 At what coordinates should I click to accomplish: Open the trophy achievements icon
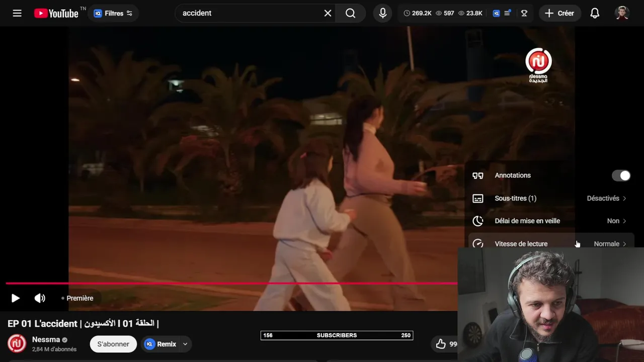[x=524, y=13]
